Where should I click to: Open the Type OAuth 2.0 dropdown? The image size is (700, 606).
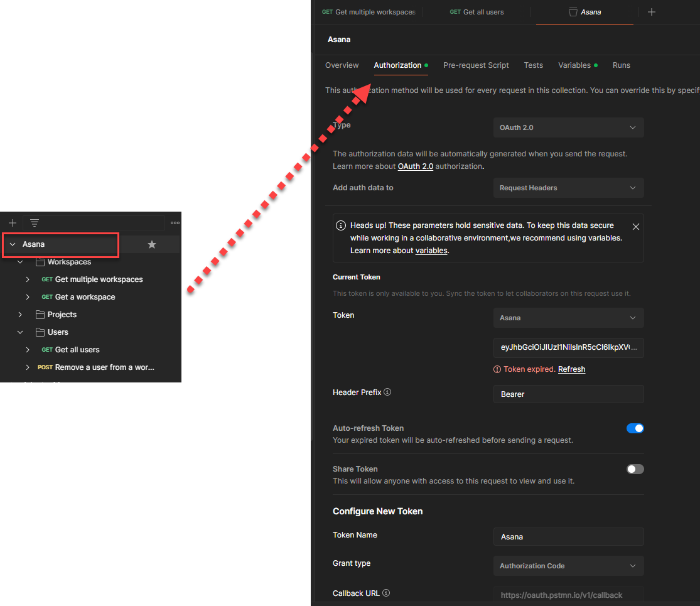pos(568,127)
